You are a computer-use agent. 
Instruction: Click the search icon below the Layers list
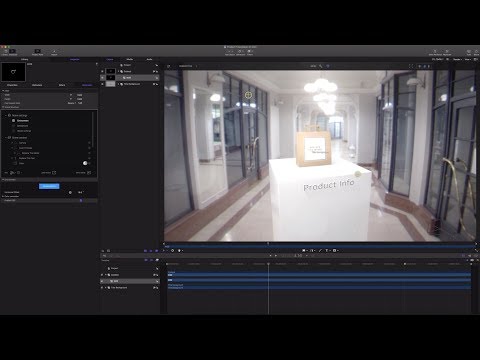(103, 250)
